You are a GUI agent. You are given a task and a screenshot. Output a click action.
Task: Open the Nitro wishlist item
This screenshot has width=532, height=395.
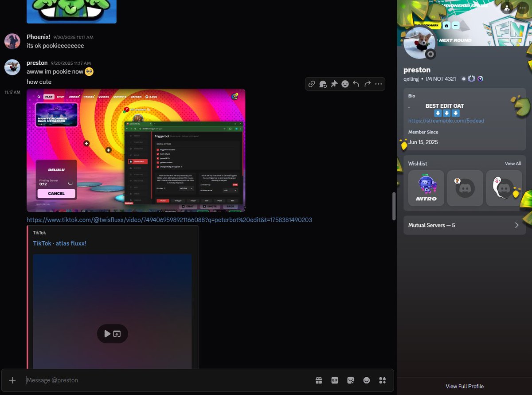click(x=426, y=188)
